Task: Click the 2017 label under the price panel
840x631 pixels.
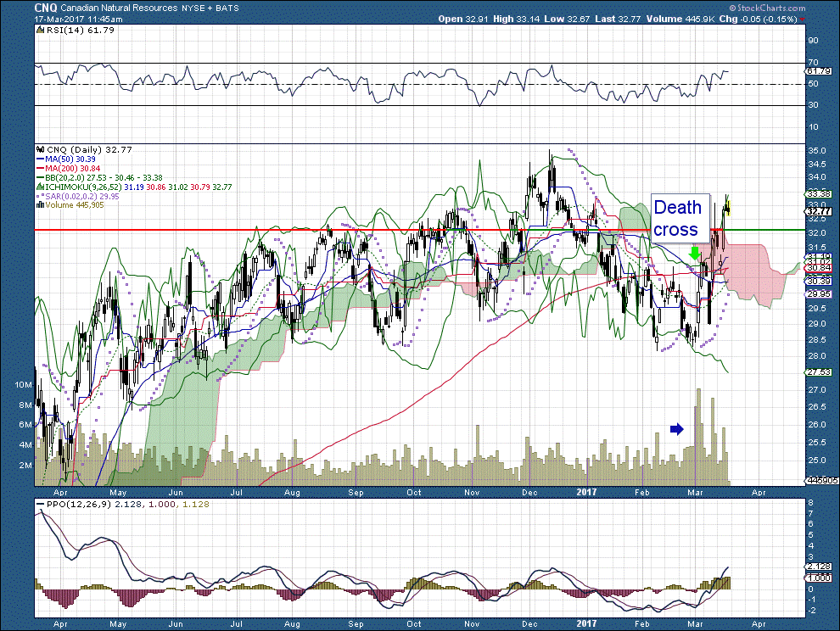Action: (x=586, y=492)
